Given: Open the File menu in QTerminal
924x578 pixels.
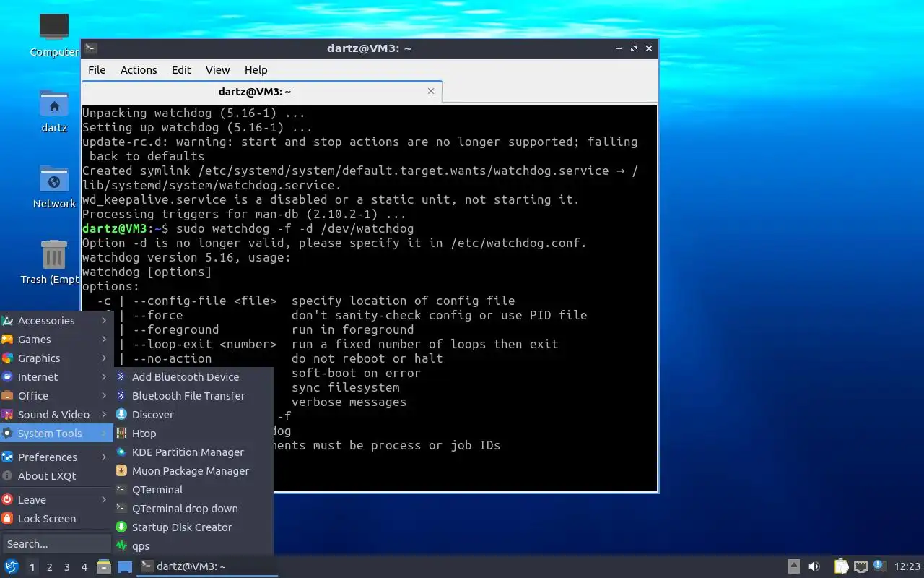Looking at the screenshot, I should (97, 70).
